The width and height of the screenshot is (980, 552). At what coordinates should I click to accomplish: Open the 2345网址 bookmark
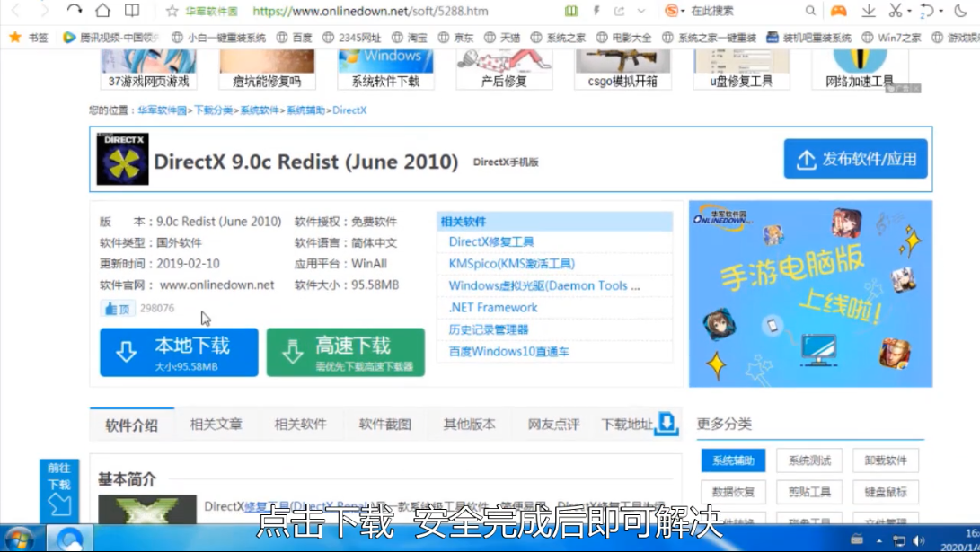click(x=351, y=38)
